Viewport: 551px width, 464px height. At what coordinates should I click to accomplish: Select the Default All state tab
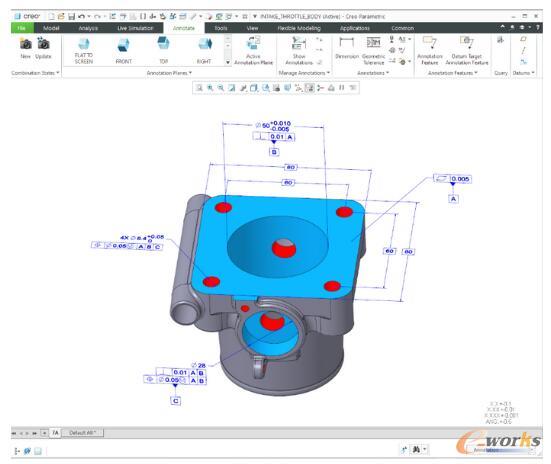83,433
